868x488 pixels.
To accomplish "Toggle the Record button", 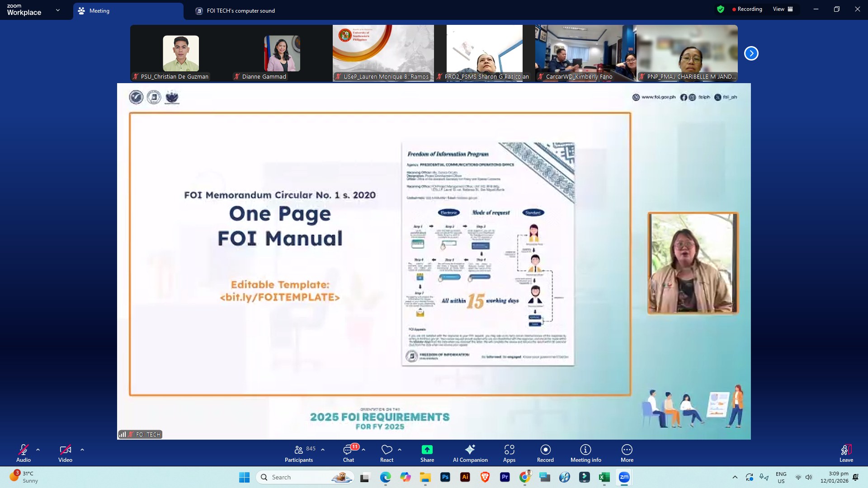I will (545, 453).
